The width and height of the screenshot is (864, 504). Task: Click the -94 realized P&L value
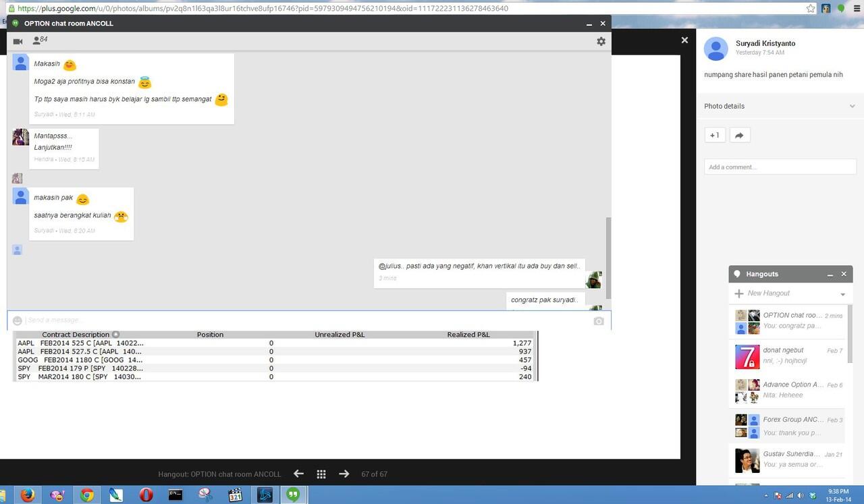click(526, 368)
